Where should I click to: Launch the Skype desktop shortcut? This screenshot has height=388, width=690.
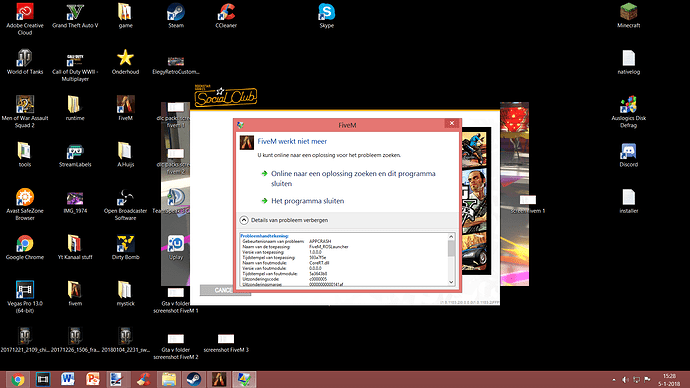(x=327, y=15)
